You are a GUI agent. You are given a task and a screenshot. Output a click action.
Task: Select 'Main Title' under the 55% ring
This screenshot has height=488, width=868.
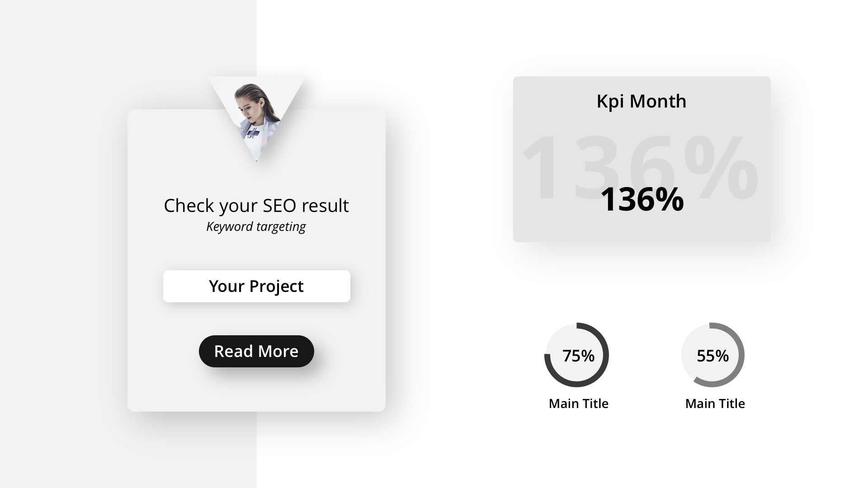pyautogui.click(x=715, y=404)
